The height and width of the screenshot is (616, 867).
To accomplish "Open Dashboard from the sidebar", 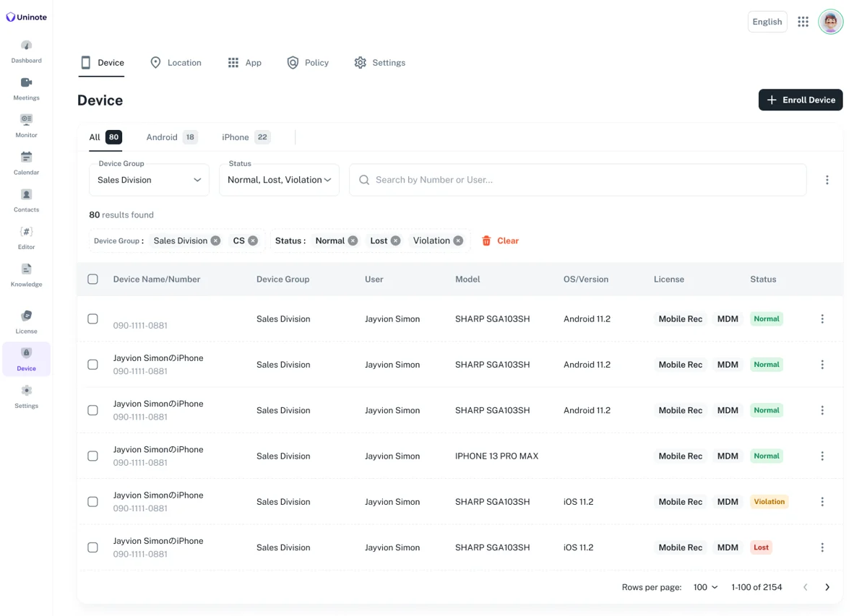I will tap(26, 52).
